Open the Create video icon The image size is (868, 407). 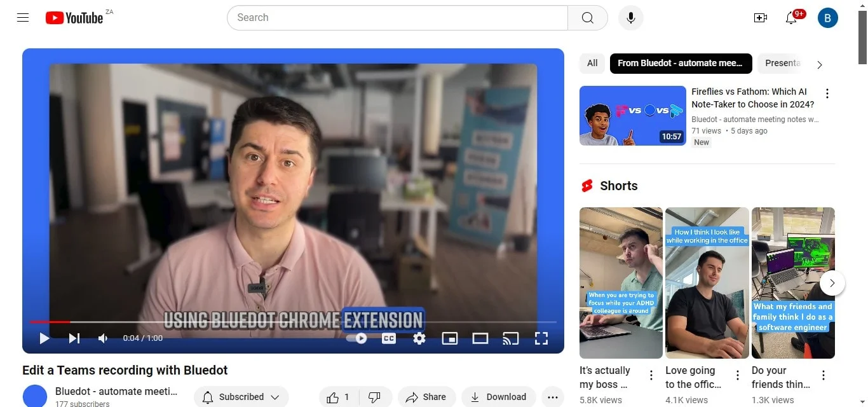pos(761,18)
